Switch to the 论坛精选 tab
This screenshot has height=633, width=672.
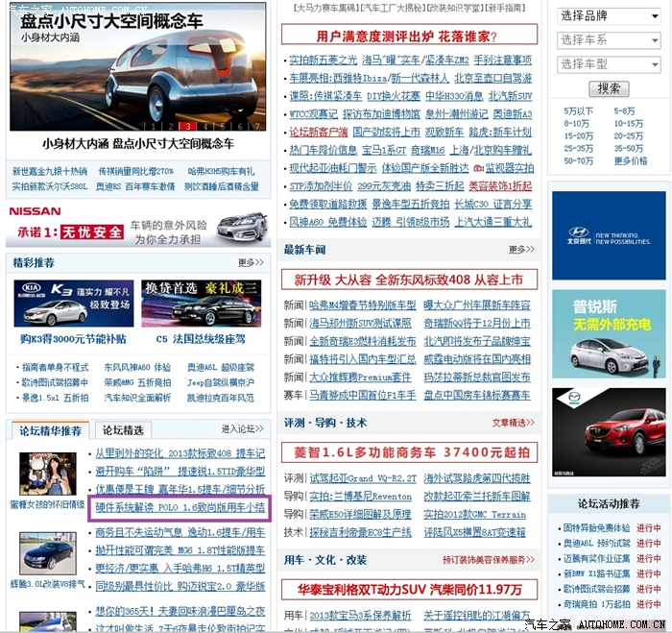tap(123, 429)
